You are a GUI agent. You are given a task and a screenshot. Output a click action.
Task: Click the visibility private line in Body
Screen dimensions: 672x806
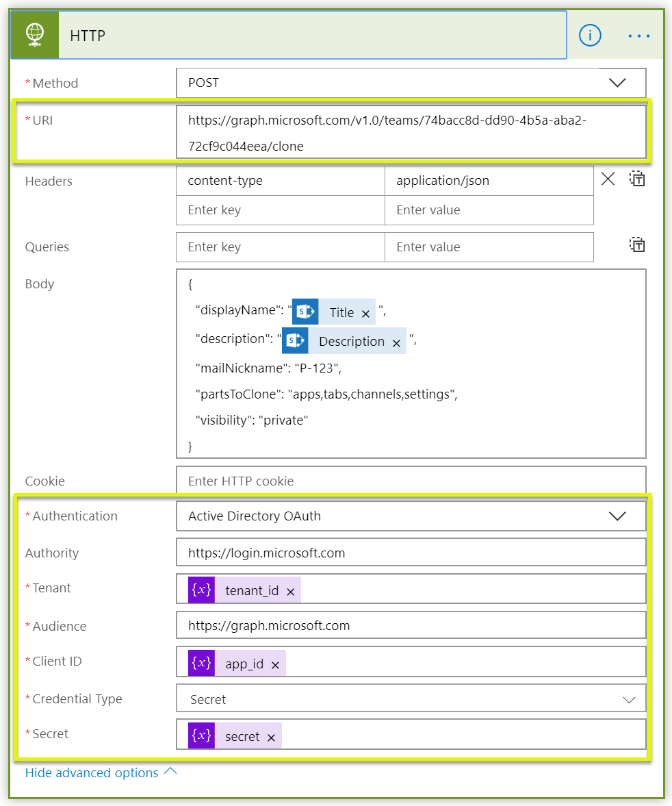click(252, 420)
